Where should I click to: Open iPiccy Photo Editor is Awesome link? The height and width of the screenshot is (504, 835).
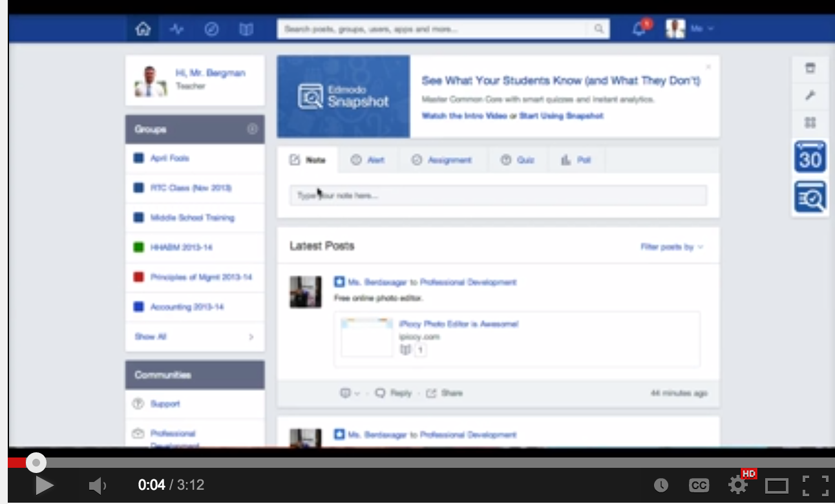[458, 324]
